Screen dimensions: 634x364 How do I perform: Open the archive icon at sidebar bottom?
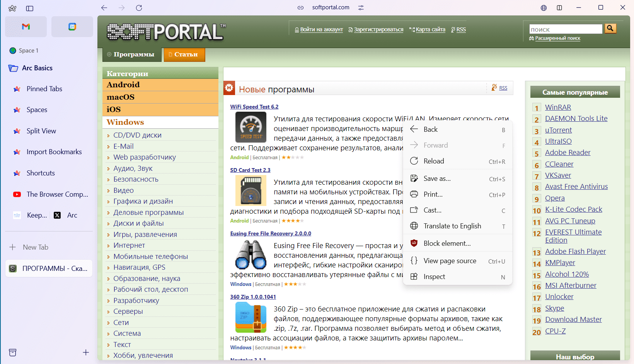[x=13, y=352]
